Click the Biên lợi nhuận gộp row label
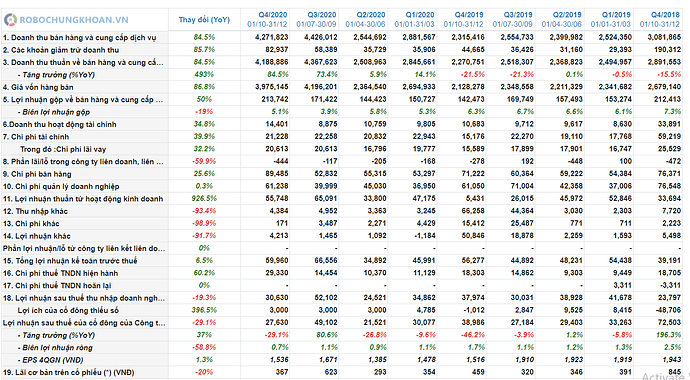 click(54, 112)
